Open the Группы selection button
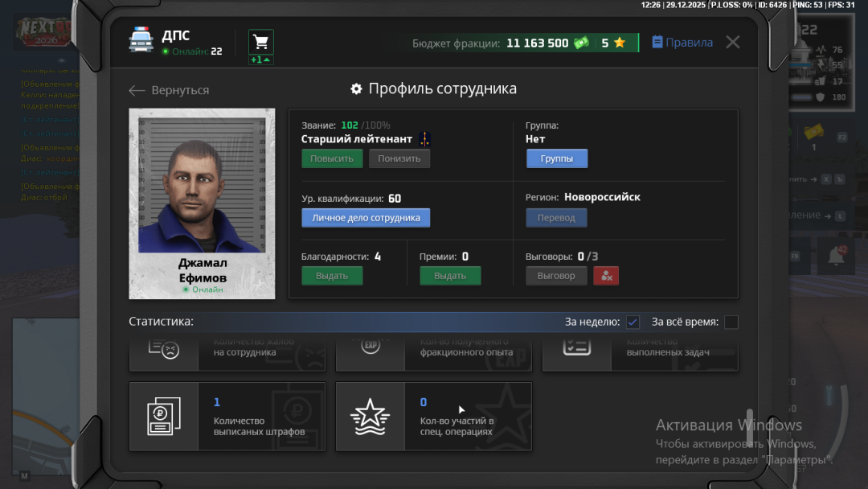Screen dimensions: 868x489 tap(557, 158)
